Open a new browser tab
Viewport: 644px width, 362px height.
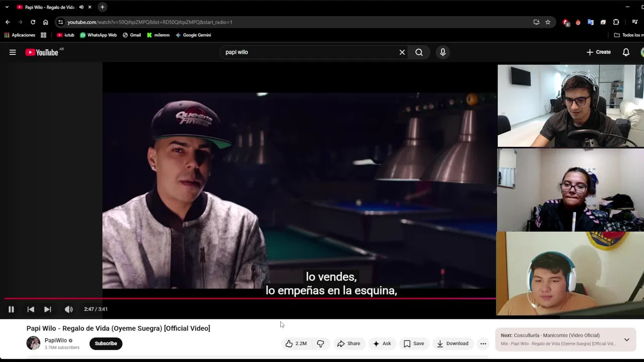point(102,7)
